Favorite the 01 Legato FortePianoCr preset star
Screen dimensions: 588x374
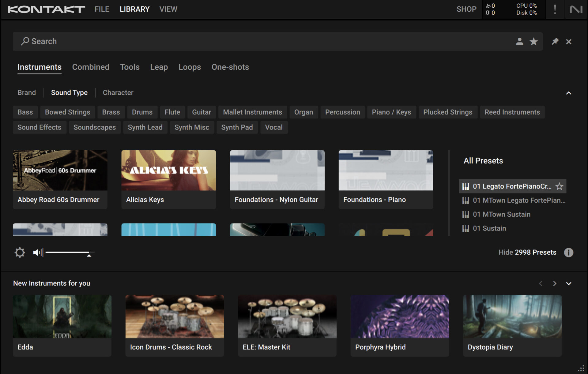tap(559, 186)
